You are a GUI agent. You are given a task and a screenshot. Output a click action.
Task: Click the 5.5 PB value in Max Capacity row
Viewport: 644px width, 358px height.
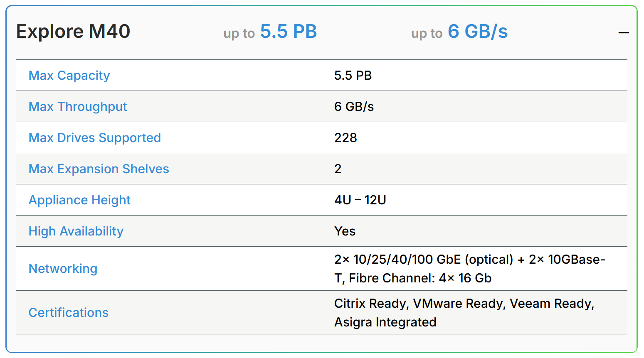pyautogui.click(x=353, y=76)
